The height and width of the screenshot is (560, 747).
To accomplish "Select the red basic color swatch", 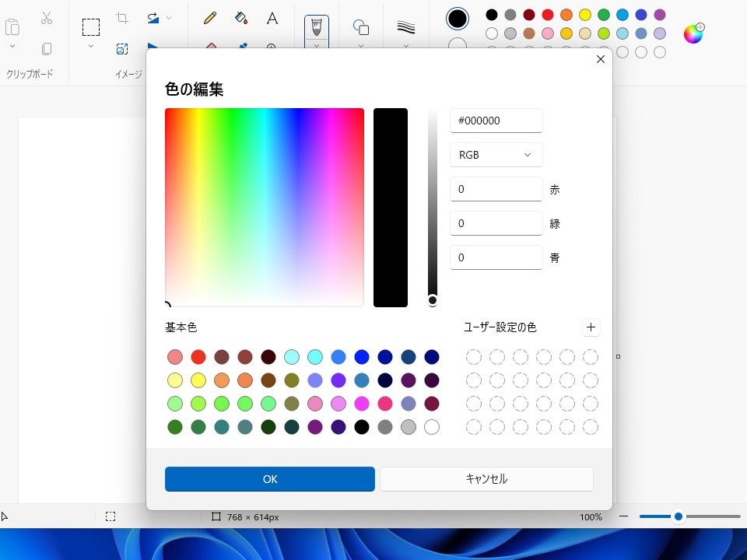I will pyautogui.click(x=198, y=357).
